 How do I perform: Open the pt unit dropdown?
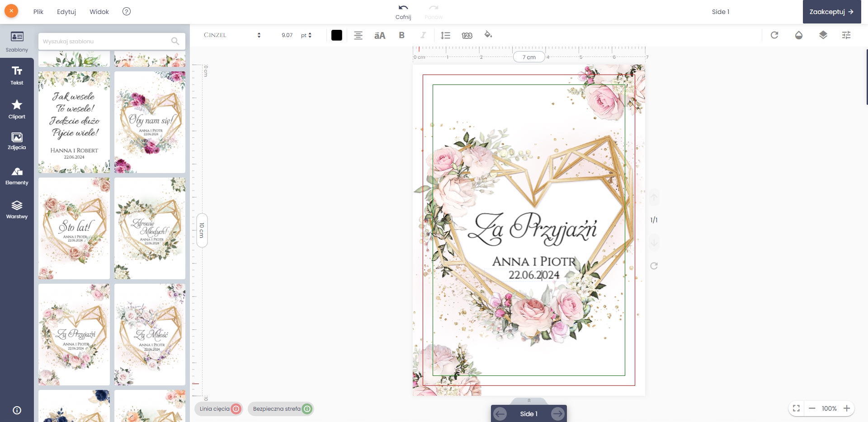[x=306, y=35]
